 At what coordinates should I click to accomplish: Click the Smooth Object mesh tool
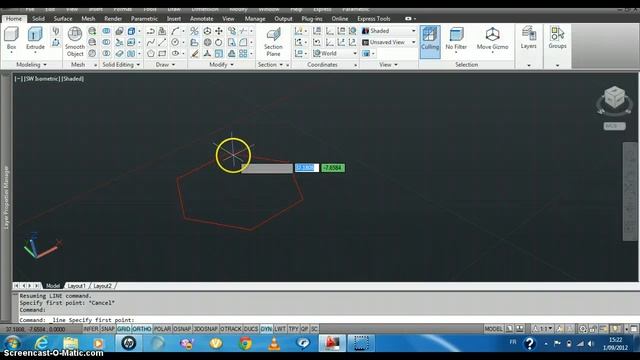[75, 42]
